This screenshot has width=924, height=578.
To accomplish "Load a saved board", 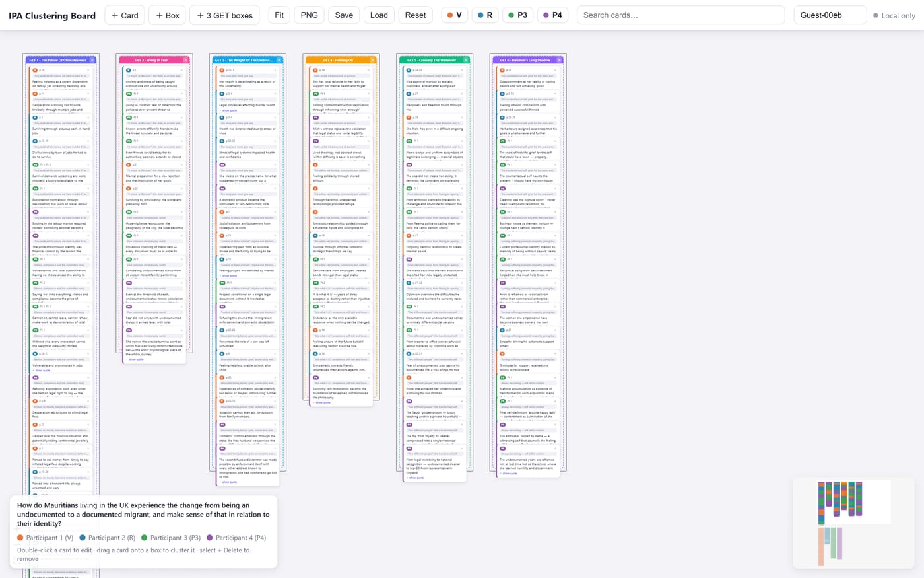I will tap(379, 15).
